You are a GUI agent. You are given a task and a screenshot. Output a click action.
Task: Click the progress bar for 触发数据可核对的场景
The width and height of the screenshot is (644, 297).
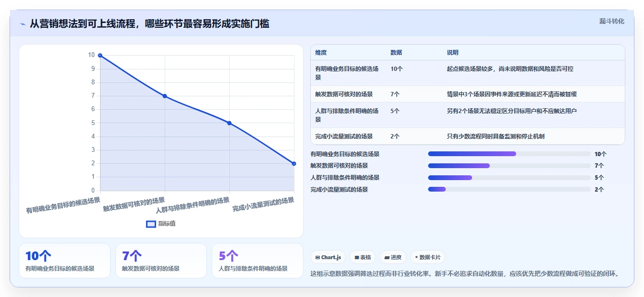coord(509,166)
